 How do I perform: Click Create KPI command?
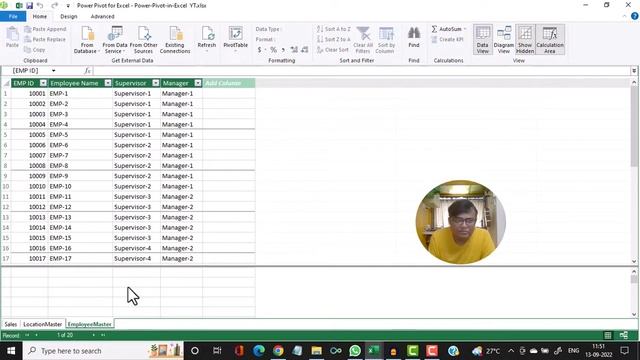[x=447, y=39]
